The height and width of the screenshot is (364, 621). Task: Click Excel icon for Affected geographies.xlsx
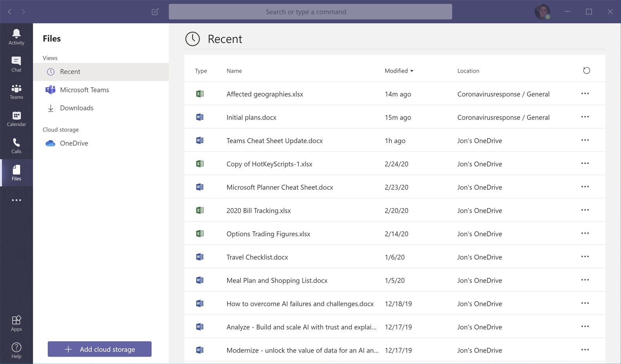pyautogui.click(x=200, y=94)
